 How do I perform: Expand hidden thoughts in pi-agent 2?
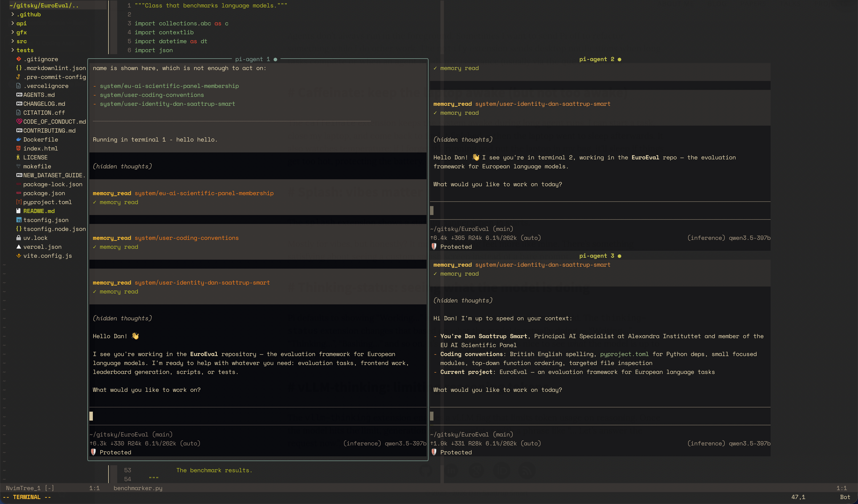[x=463, y=140]
